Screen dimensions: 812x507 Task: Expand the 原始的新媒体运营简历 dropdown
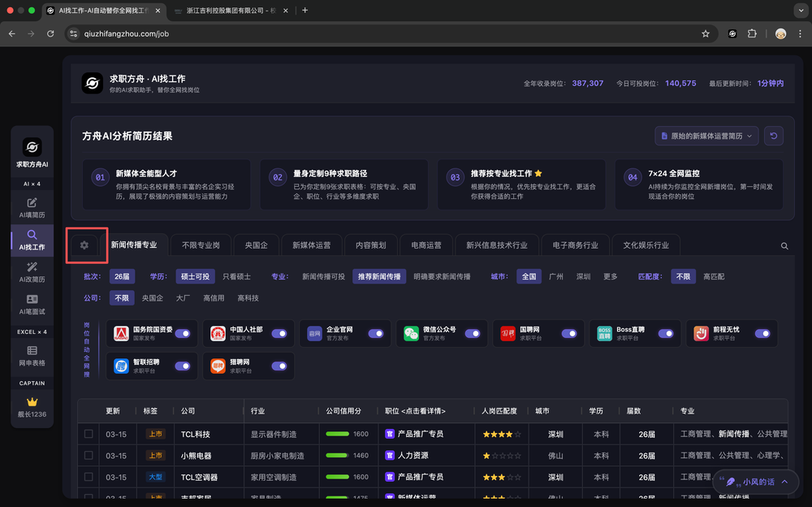coord(706,136)
